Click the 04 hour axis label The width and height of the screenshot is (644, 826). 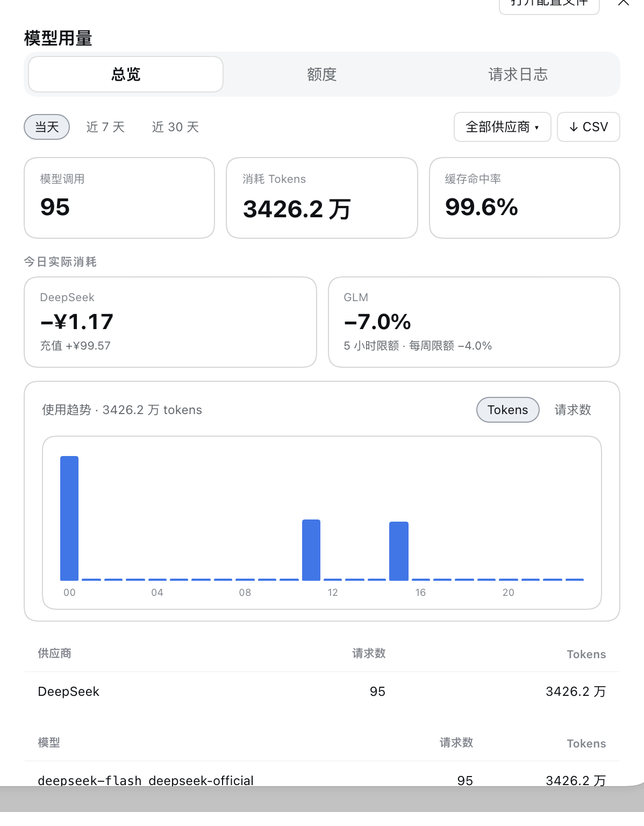click(x=157, y=593)
